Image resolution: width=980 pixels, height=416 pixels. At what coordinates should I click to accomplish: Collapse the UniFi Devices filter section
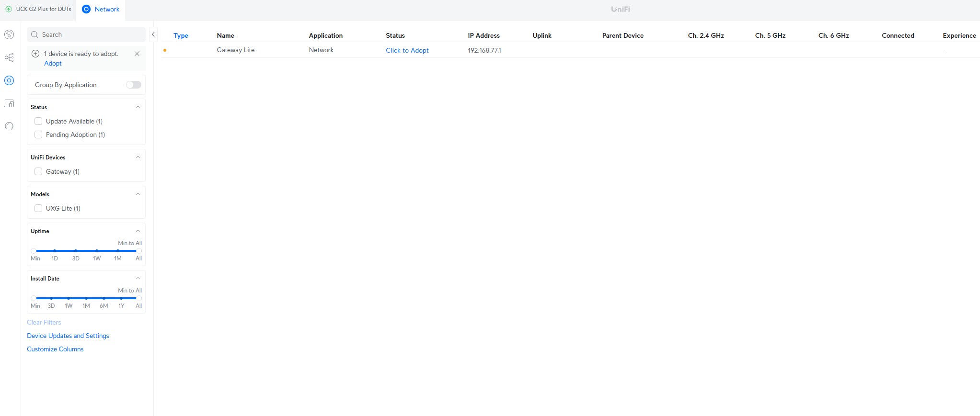138,157
